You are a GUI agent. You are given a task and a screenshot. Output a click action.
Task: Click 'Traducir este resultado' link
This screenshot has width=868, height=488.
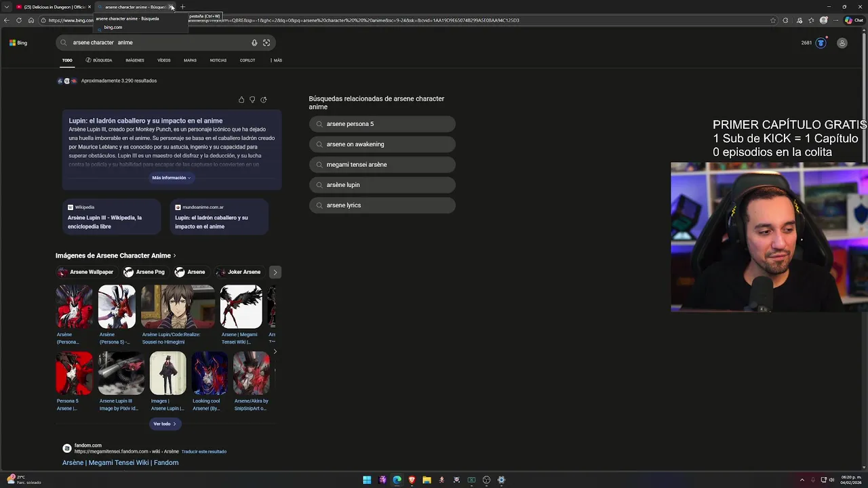tap(204, 451)
